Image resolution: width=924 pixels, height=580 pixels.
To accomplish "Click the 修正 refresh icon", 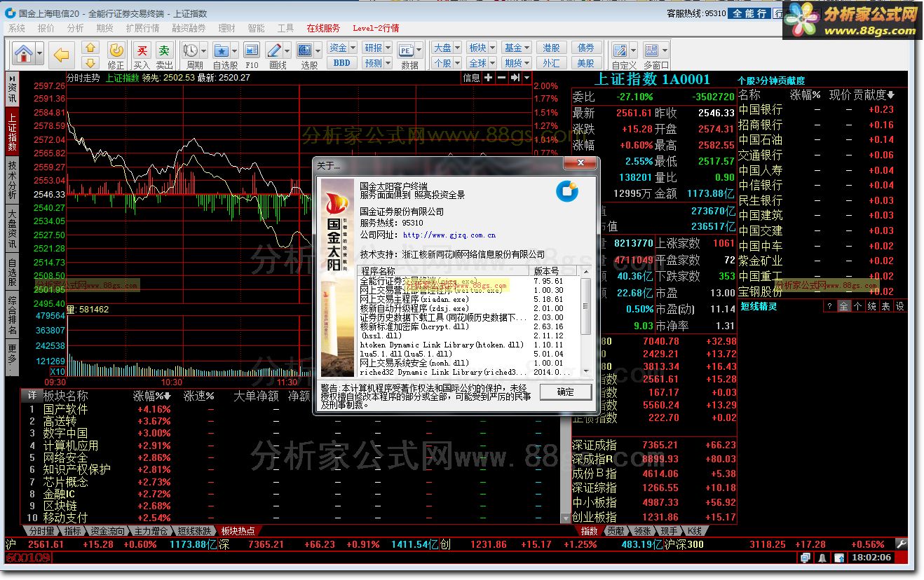I will coord(116,50).
